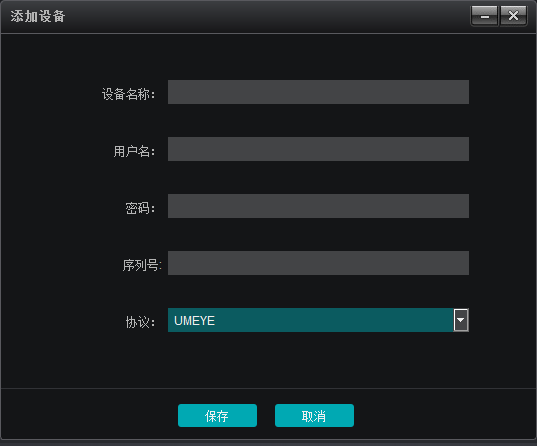Click the 添加设备 title text
This screenshot has height=446, width=537.
point(38,16)
